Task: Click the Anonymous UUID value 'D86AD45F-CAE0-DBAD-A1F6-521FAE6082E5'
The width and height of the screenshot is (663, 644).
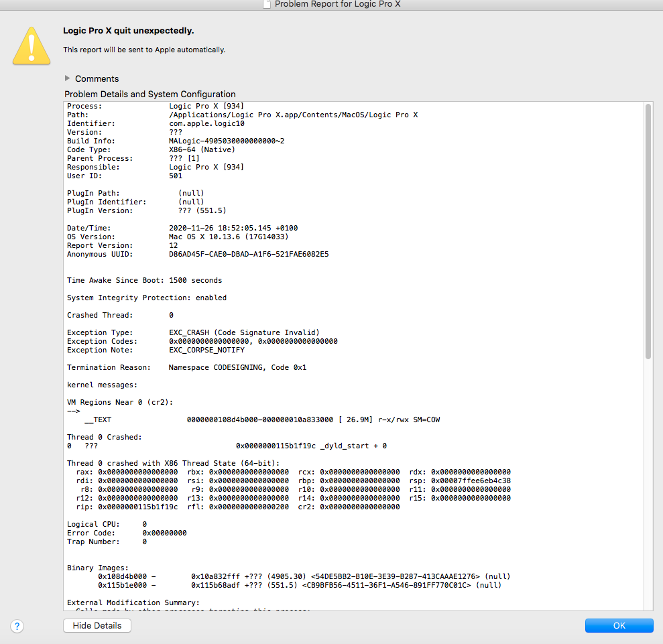Action: coord(249,254)
